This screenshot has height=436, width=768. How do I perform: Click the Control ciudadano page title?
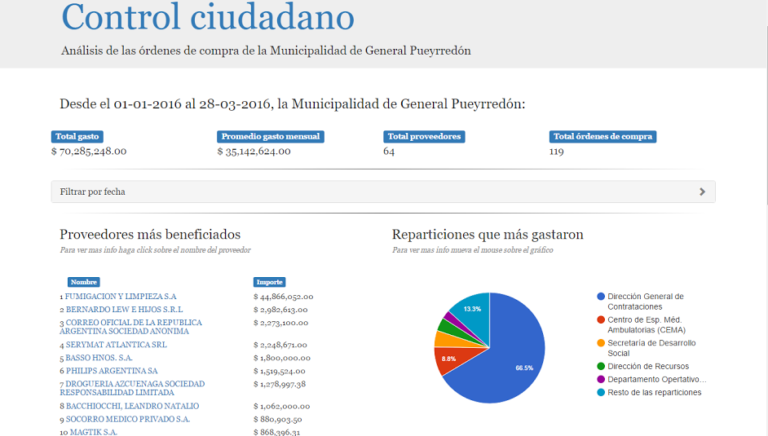click(x=207, y=17)
